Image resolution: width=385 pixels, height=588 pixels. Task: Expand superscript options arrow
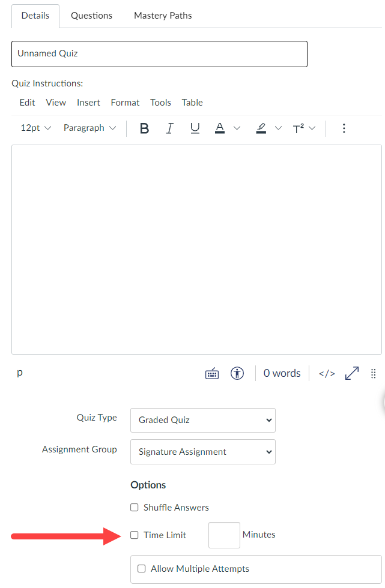tap(312, 128)
